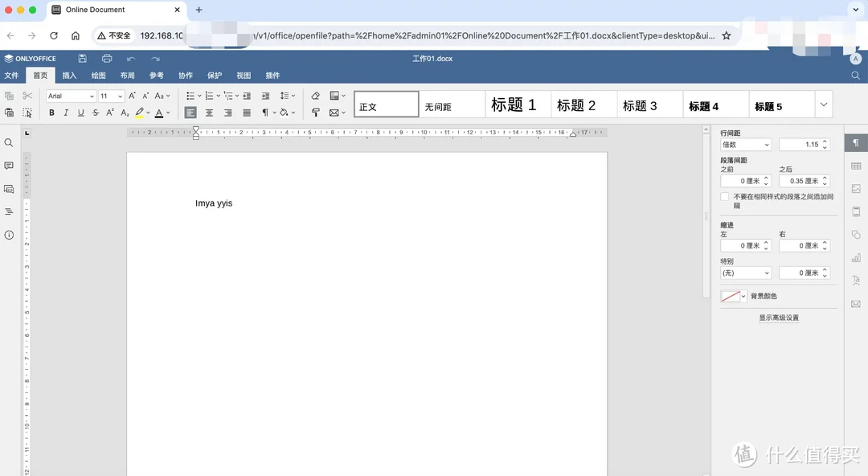Open the Comments panel in left sidebar

[x=9, y=166]
